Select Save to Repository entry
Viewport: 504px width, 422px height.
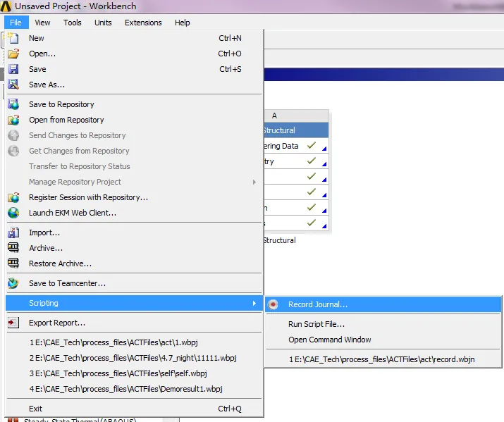(135, 104)
